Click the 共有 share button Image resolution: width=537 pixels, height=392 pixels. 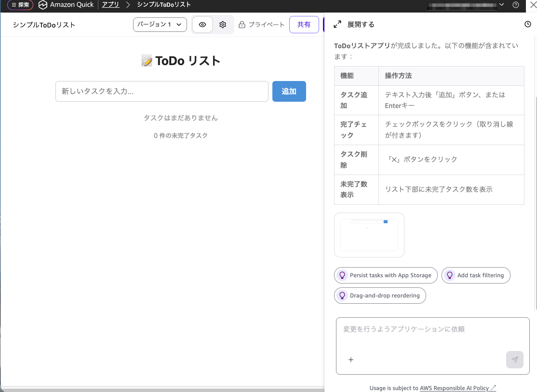click(x=304, y=24)
